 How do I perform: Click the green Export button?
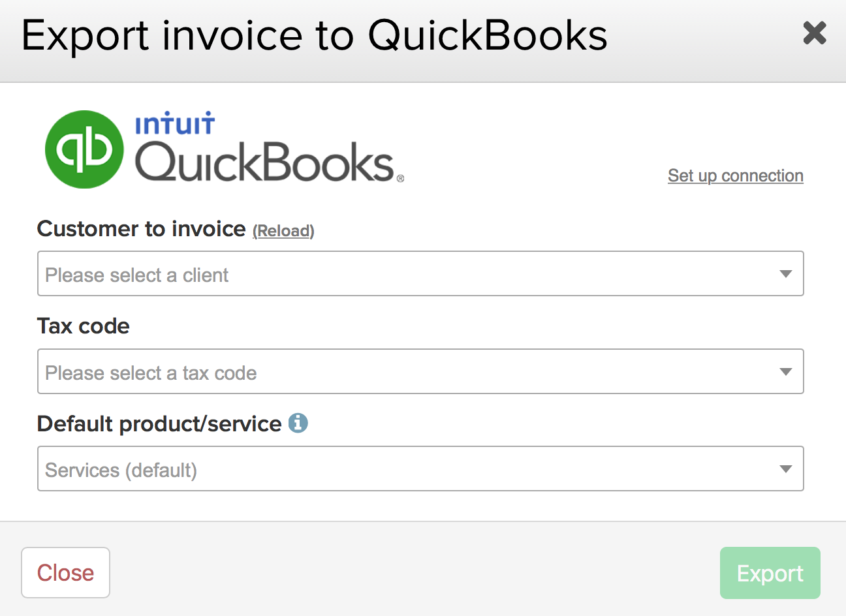click(x=770, y=573)
